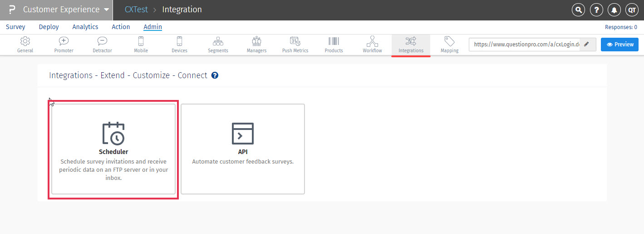Open the Products barcode icon

point(334,41)
